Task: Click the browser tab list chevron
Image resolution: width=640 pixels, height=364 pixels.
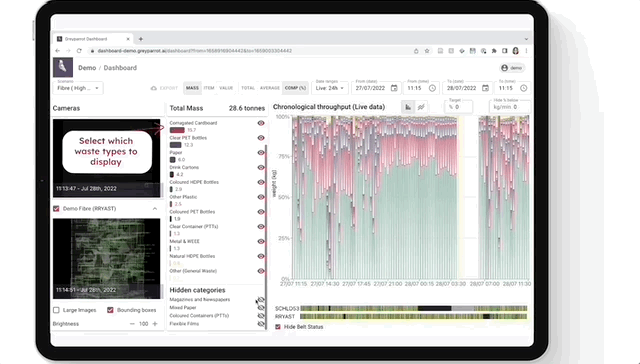Action: 526,39
